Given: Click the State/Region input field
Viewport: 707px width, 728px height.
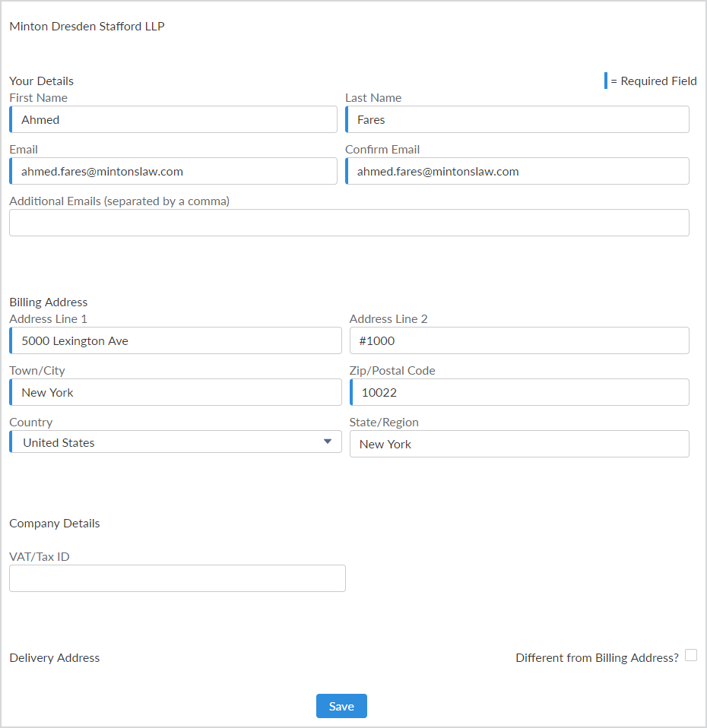Looking at the screenshot, I should [519, 444].
